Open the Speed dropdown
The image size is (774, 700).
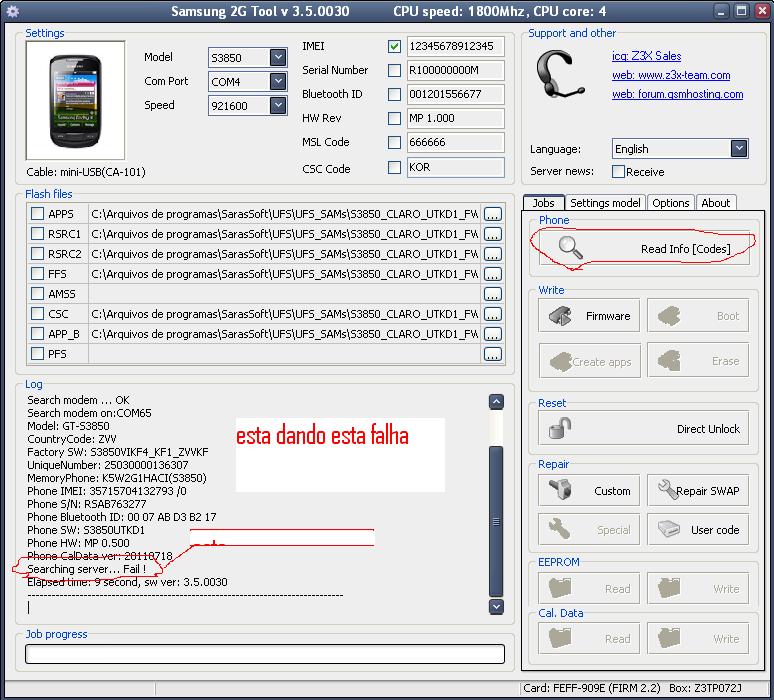click(278, 105)
